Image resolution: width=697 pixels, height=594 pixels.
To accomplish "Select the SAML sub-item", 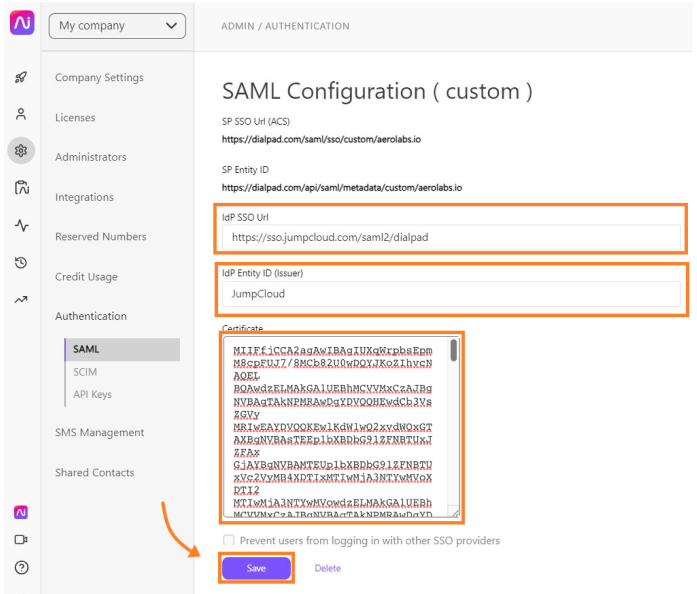I will (123, 349).
